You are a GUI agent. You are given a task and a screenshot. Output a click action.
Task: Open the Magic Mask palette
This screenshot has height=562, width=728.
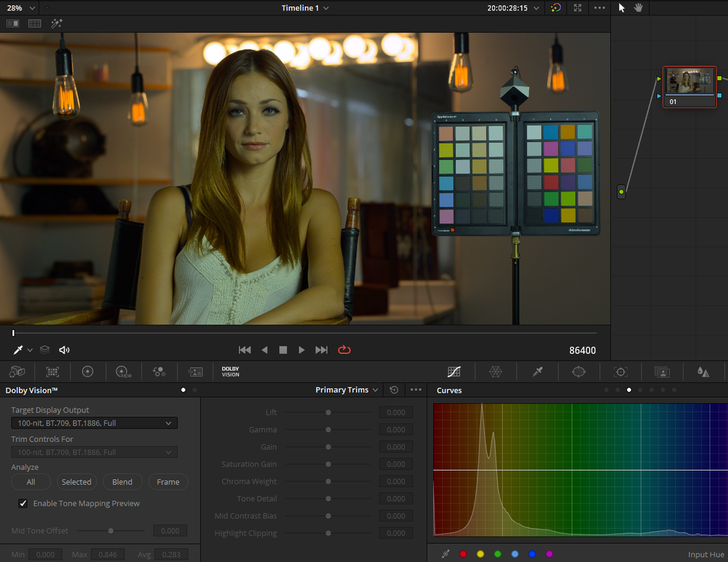tap(661, 372)
